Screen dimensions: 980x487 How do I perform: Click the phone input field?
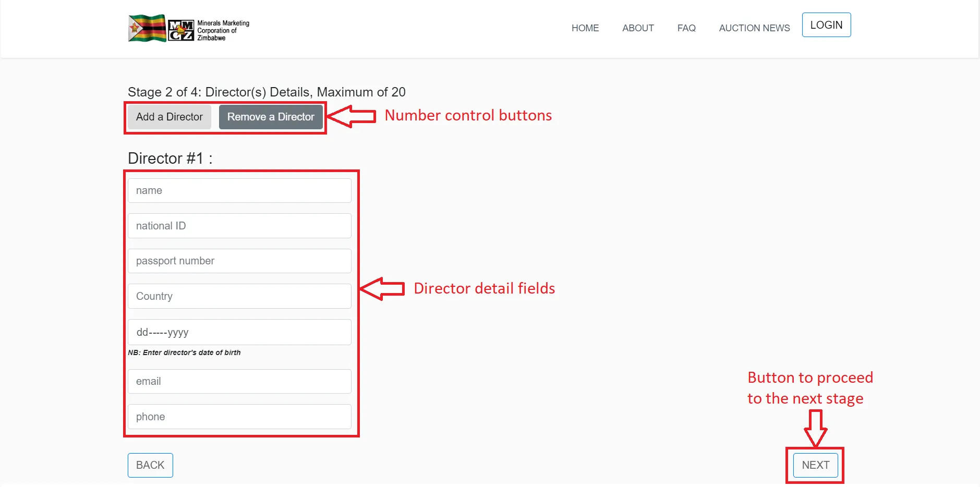(239, 417)
